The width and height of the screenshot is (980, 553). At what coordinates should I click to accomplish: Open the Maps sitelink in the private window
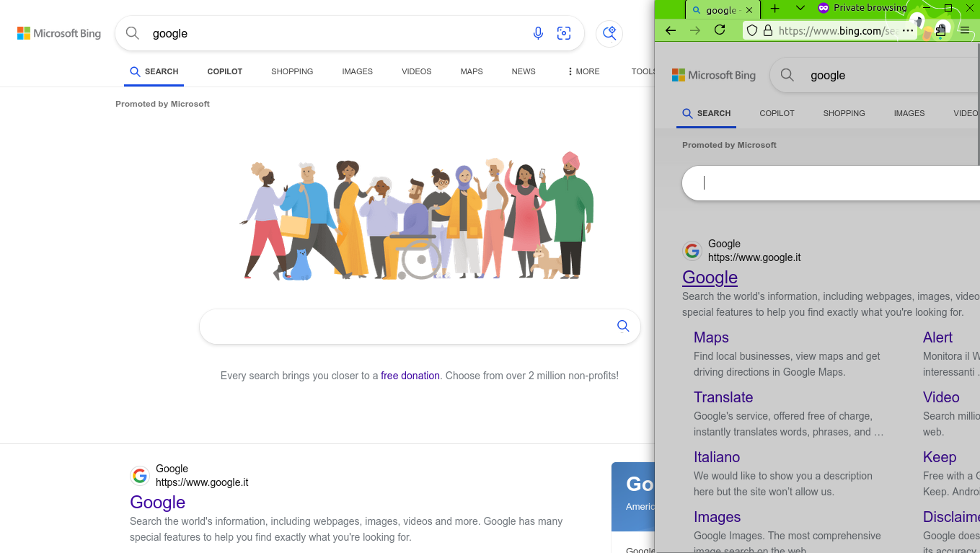[x=711, y=337]
